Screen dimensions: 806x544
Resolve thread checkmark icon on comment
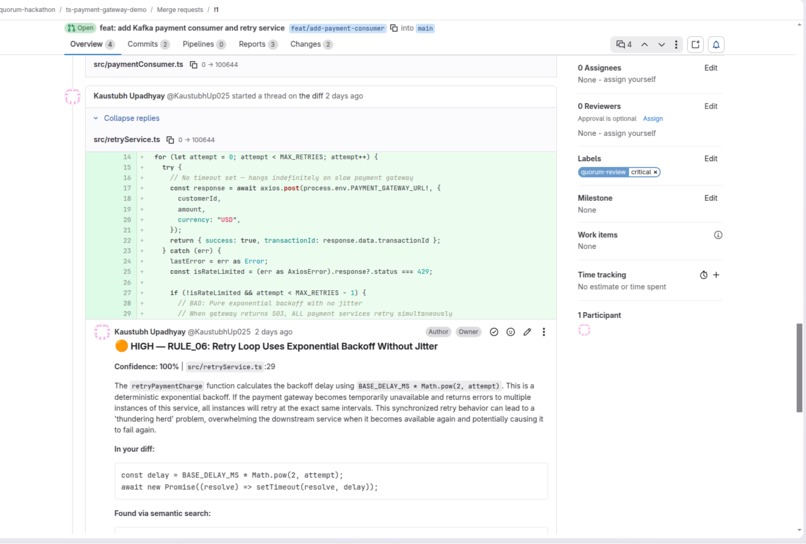click(x=494, y=332)
